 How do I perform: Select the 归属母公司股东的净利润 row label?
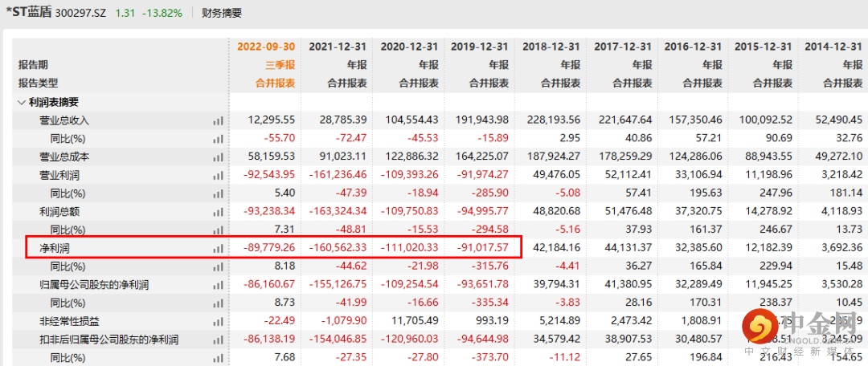coord(93,285)
